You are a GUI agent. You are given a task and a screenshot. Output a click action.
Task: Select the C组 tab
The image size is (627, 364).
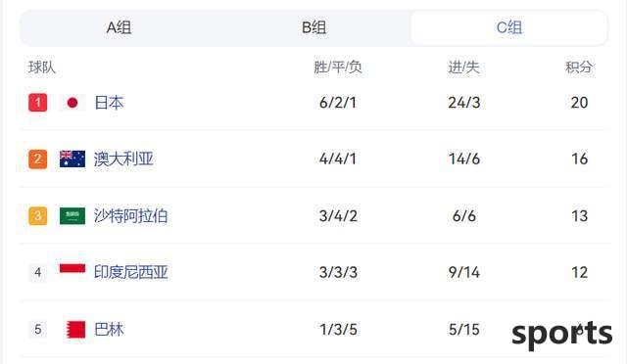[x=509, y=27]
